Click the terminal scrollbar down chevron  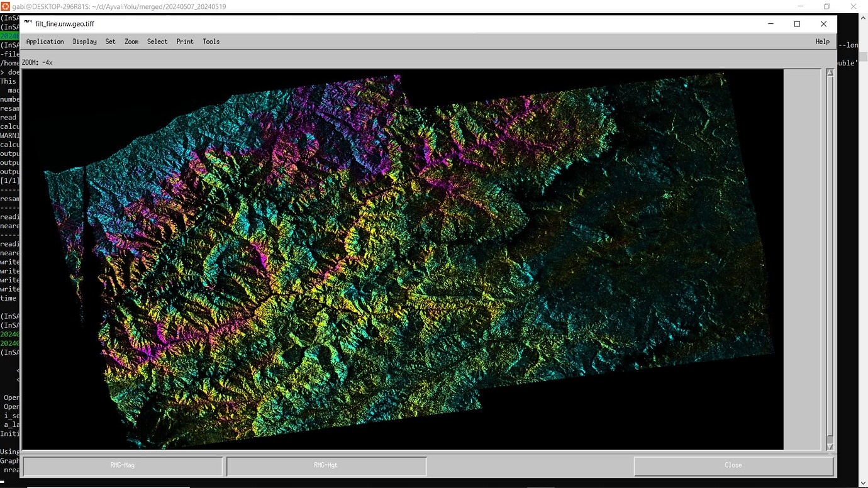pyautogui.click(x=864, y=483)
